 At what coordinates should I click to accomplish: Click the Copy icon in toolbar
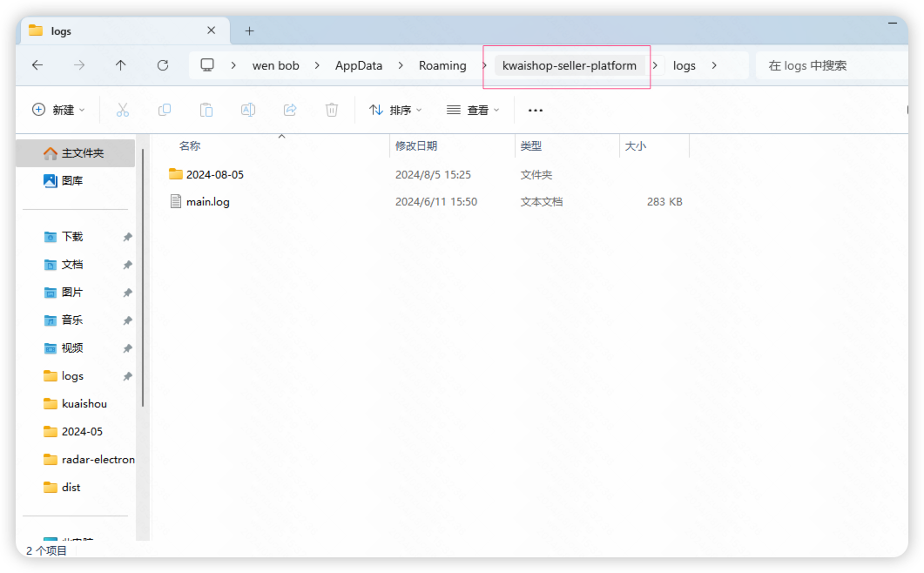pyautogui.click(x=165, y=110)
